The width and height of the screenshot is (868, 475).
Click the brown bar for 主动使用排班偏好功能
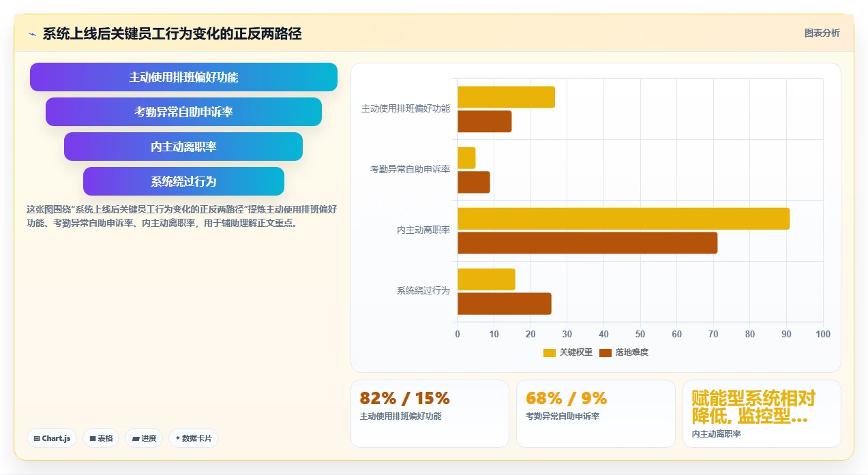[484, 121]
